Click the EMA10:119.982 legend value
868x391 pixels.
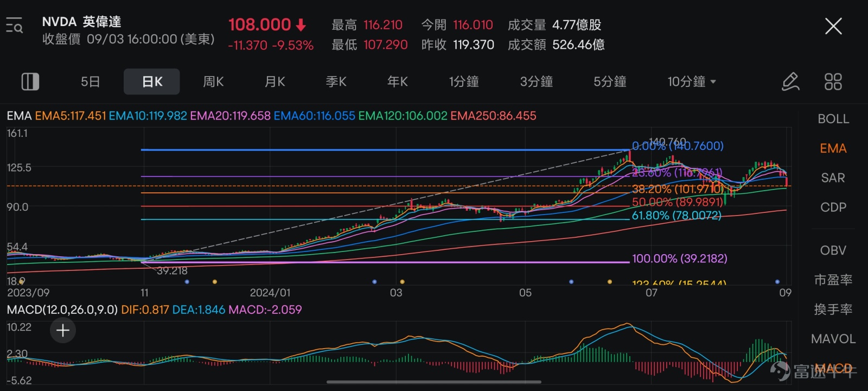click(x=148, y=116)
